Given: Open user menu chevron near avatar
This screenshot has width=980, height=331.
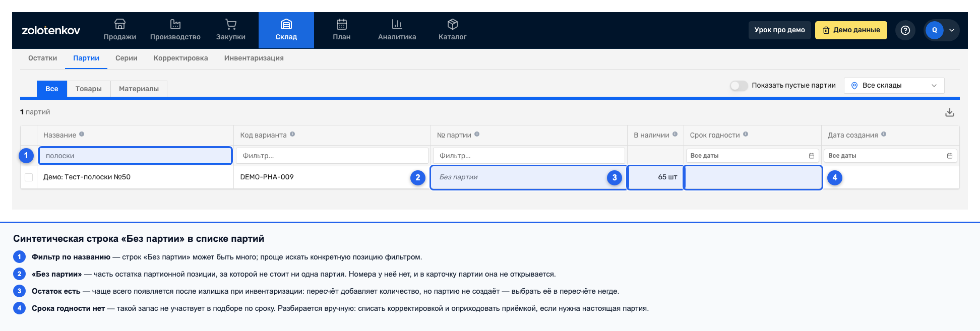Looking at the screenshot, I should click(x=952, y=30).
